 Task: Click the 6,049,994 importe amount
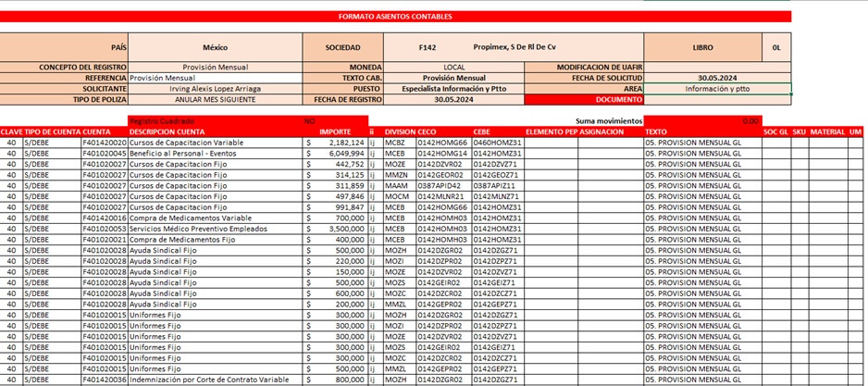[344, 153]
